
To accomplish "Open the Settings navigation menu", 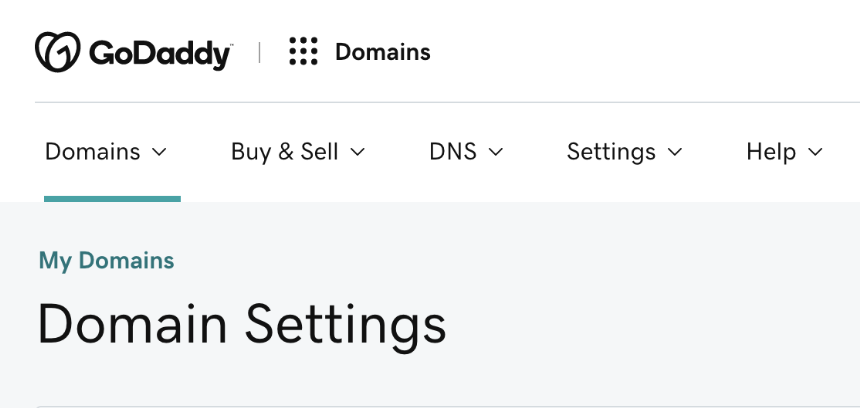I will 611,152.
